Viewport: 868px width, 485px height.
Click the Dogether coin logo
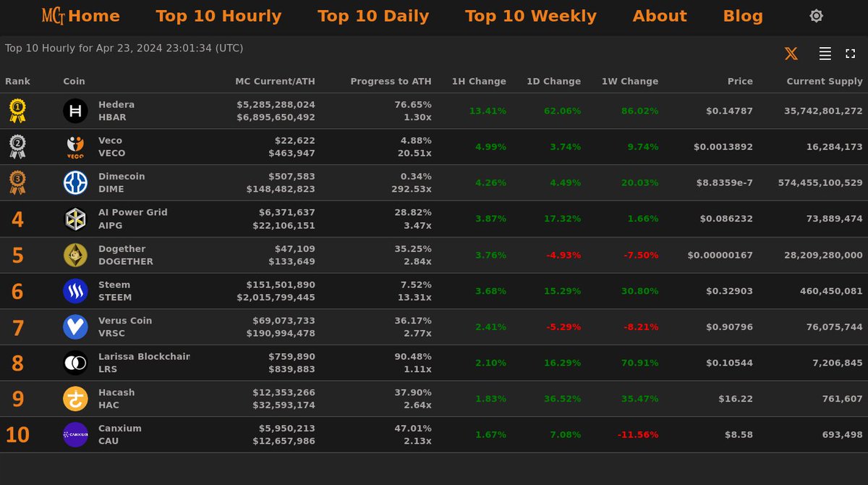[75, 255]
